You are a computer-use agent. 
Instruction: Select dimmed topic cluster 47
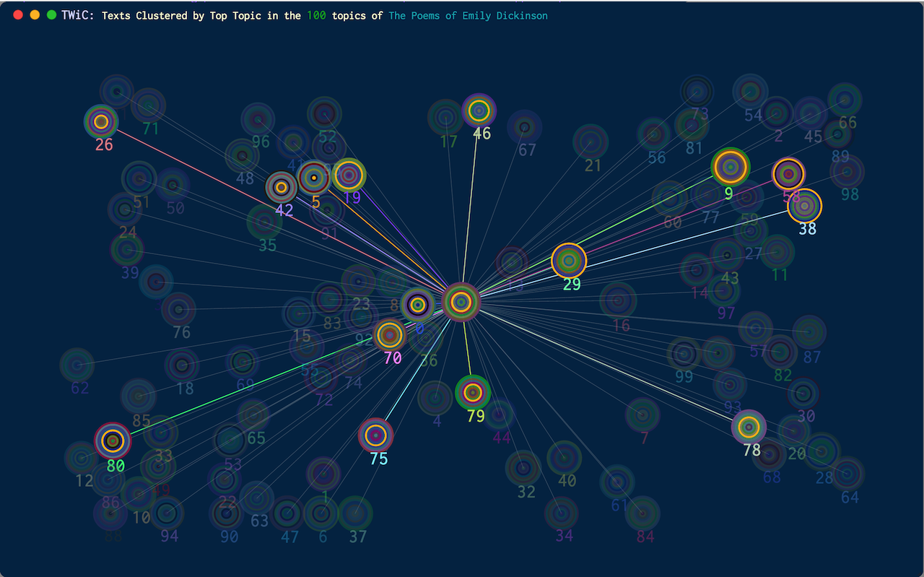point(287,513)
